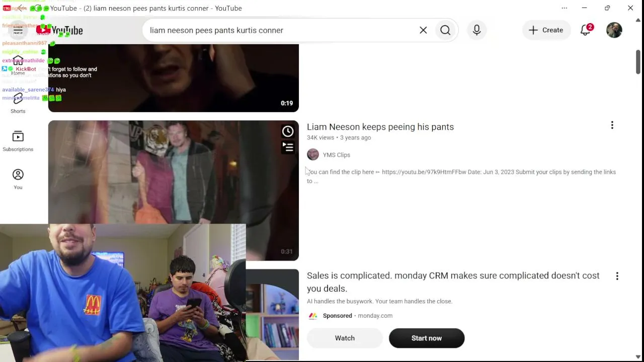
Task: Go to Shorts in the sidebar
Action: pos(18,103)
